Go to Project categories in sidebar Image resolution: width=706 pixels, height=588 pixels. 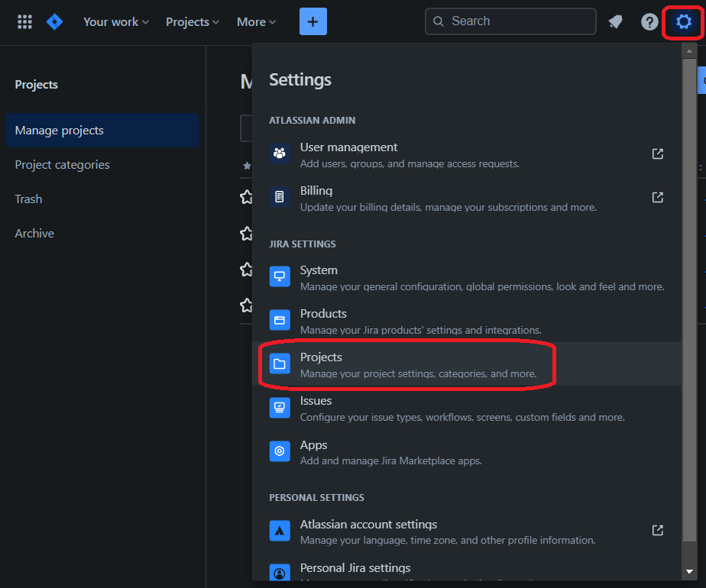[62, 165]
